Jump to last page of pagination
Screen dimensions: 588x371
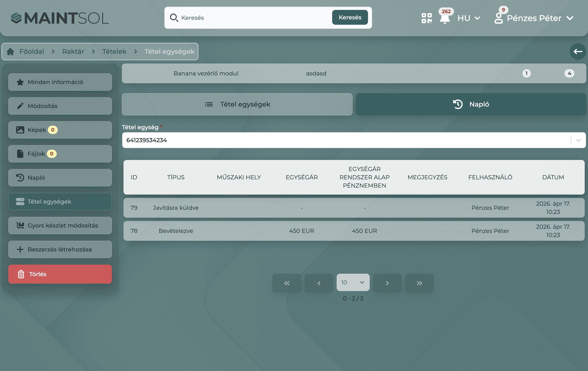tap(419, 283)
